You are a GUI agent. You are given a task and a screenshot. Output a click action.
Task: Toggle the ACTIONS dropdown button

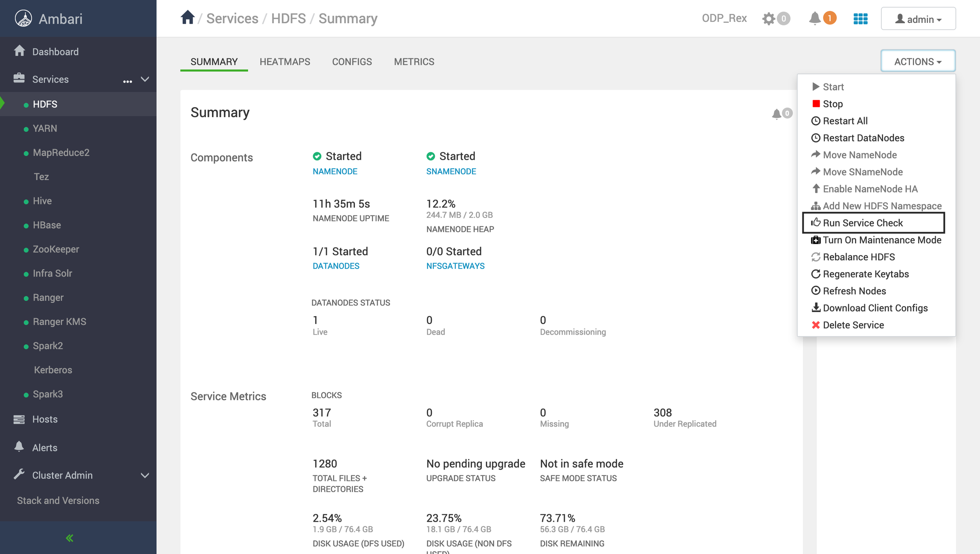pos(917,61)
